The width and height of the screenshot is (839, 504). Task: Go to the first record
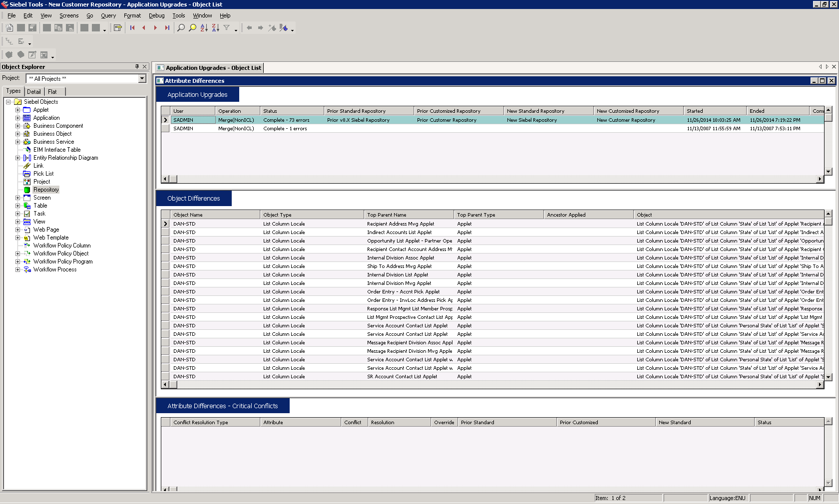coord(132,28)
